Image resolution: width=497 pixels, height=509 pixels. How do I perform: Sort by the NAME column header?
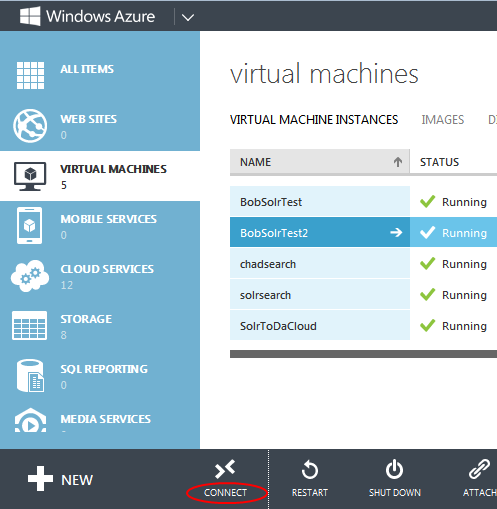[320, 162]
